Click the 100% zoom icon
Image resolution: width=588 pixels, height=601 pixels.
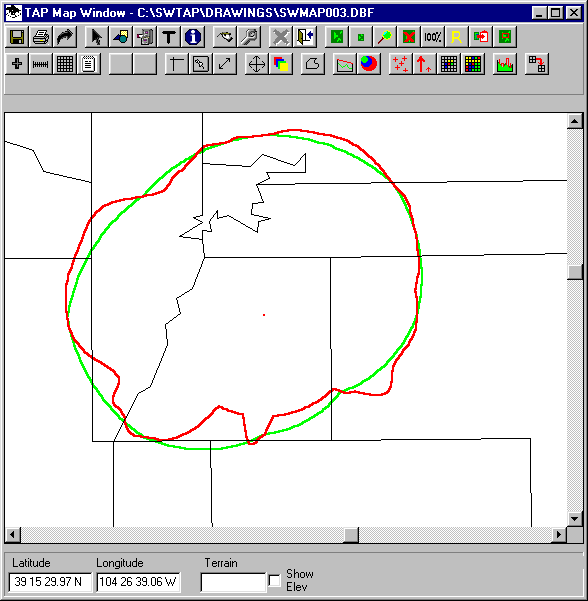tap(433, 37)
